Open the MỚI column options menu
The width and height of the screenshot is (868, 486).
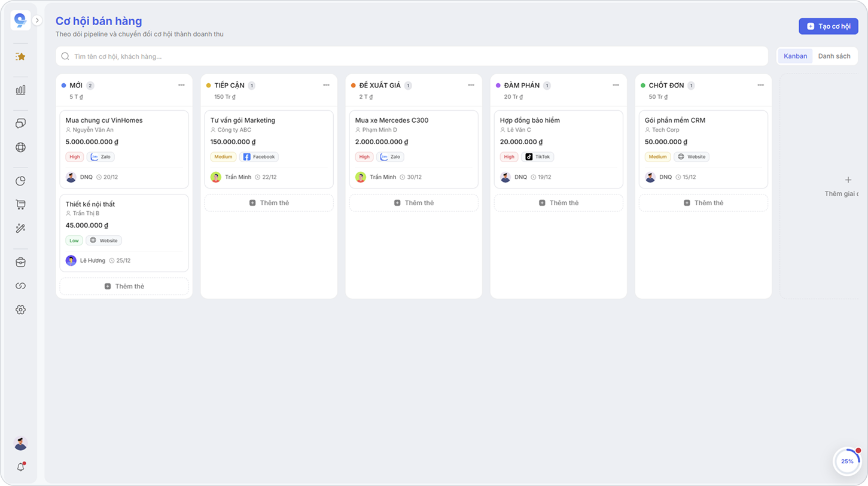181,86
